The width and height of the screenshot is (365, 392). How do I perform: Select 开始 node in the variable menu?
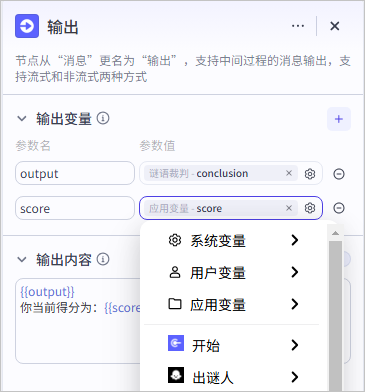233,345
